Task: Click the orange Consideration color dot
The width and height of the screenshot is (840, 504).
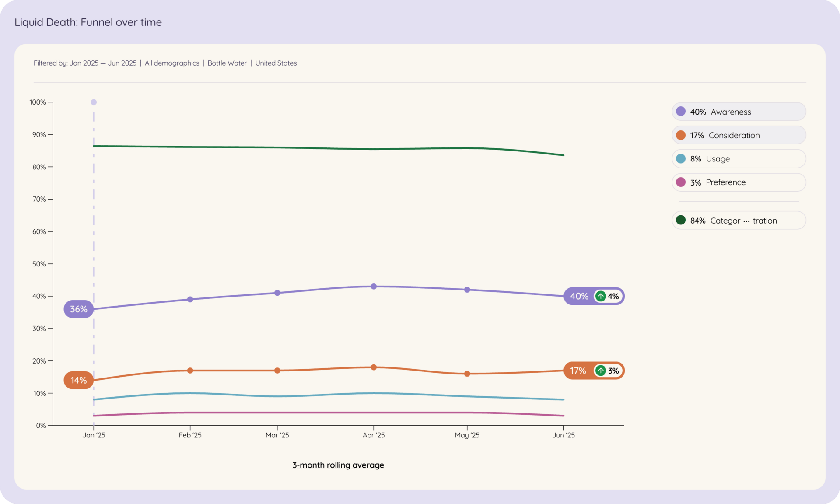Action: coord(681,135)
